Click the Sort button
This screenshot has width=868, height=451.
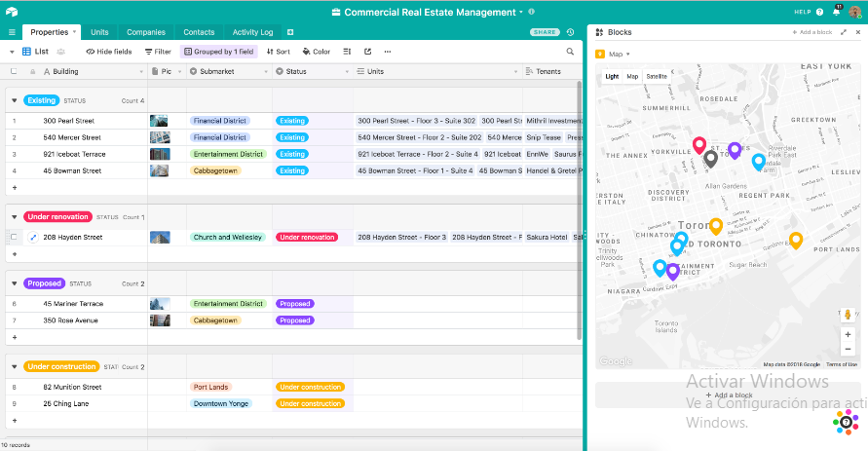tap(279, 52)
